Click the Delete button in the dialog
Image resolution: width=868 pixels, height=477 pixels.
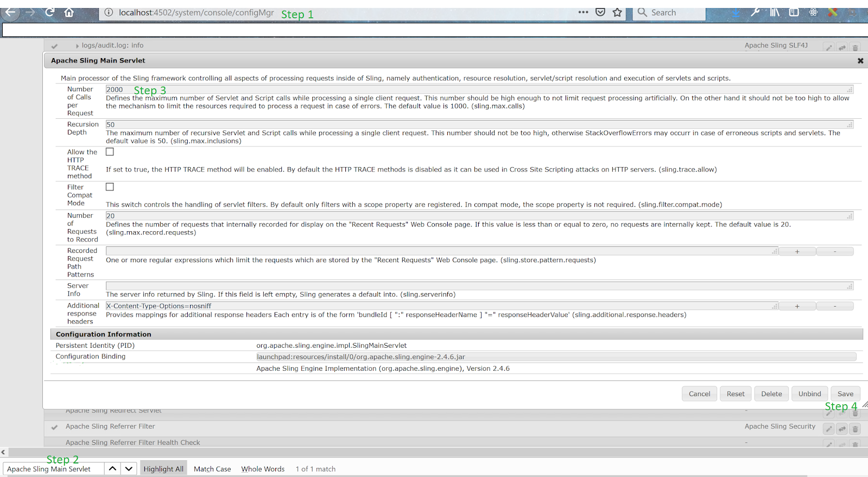click(771, 393)
